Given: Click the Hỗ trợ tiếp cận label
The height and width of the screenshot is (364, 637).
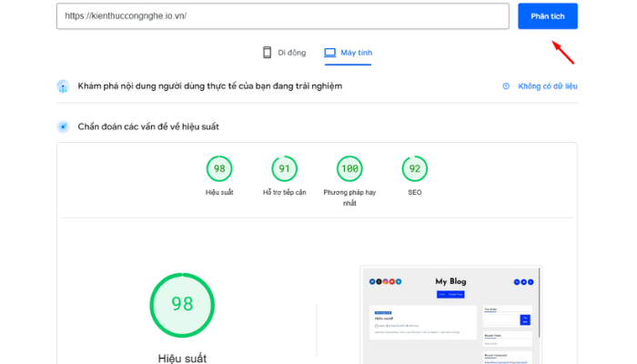Looking at the screenshot, I should [285, 193].
